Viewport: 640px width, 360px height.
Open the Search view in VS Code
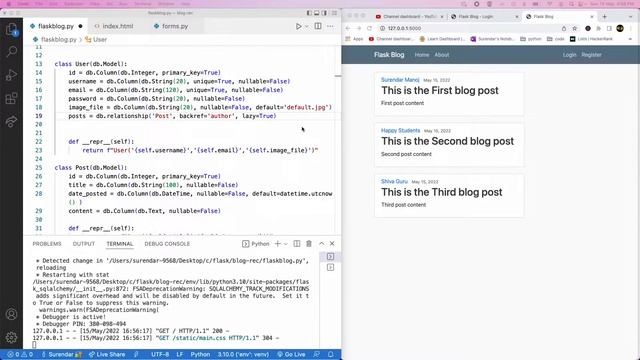click(11, 51)
